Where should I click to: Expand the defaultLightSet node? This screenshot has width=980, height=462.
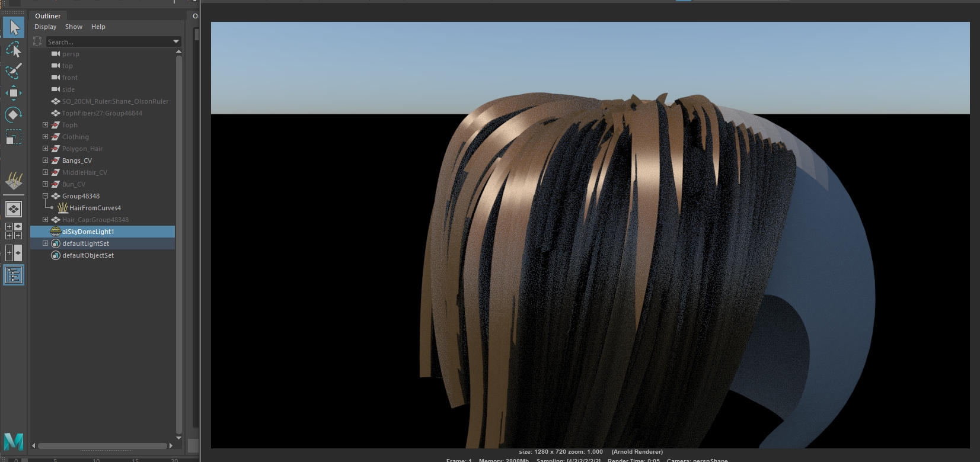tap(45, 243)
